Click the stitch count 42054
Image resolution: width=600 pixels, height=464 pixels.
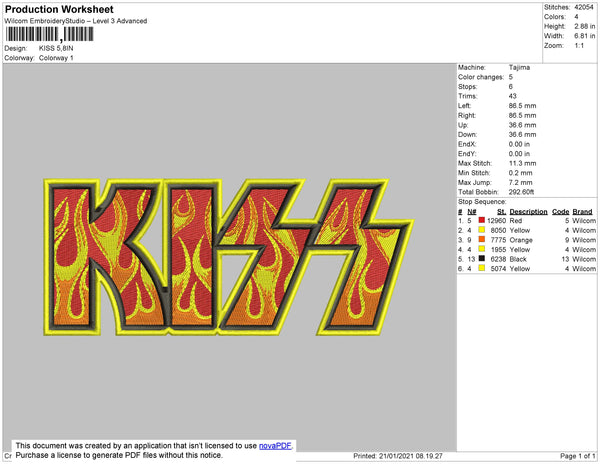point(584,7)
